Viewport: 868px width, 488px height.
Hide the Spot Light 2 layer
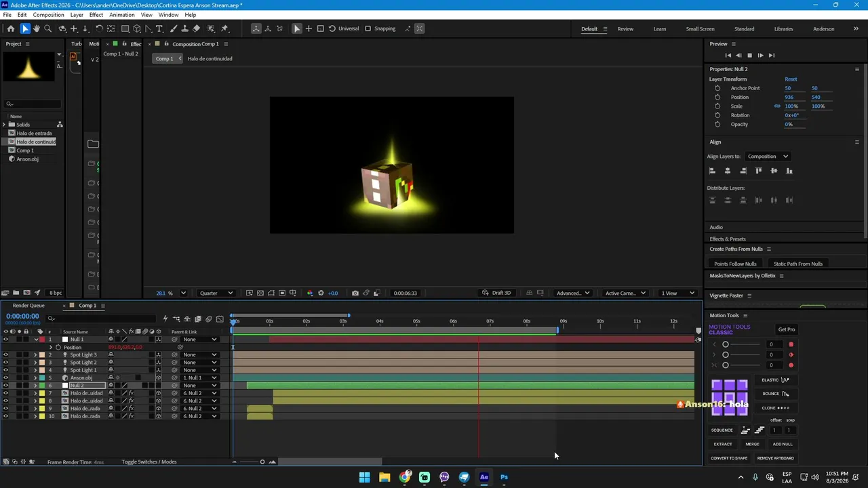5,362
